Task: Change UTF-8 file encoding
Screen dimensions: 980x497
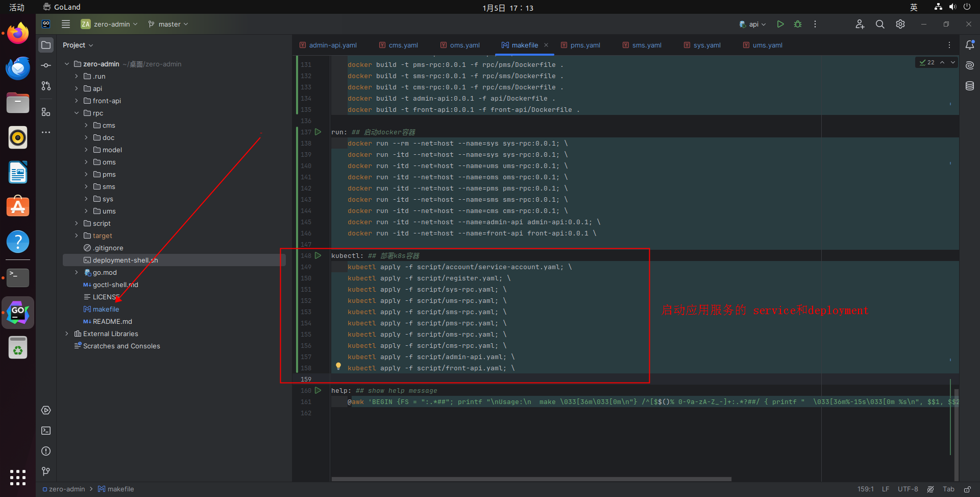Action: coord(908,489)
